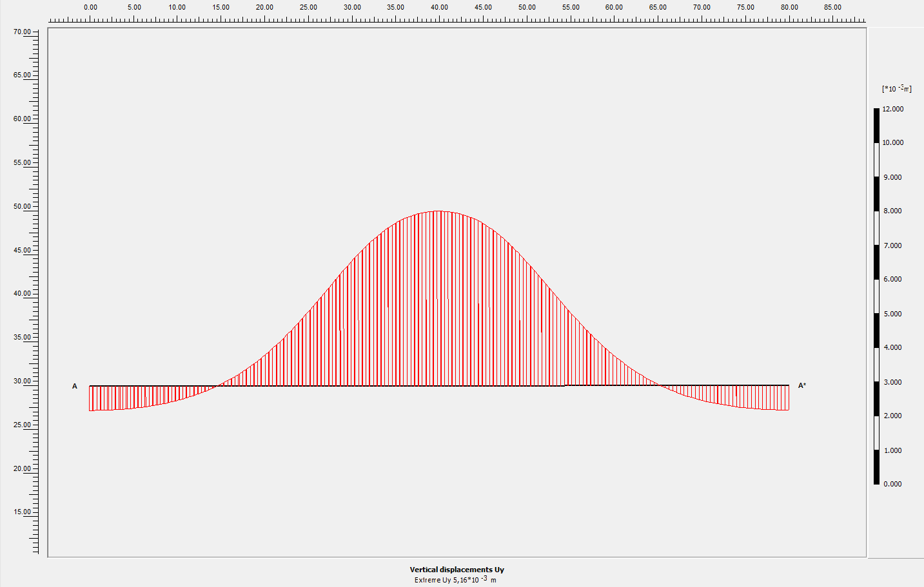
Task: Click legend value 8.000
Action: point(893,211)
